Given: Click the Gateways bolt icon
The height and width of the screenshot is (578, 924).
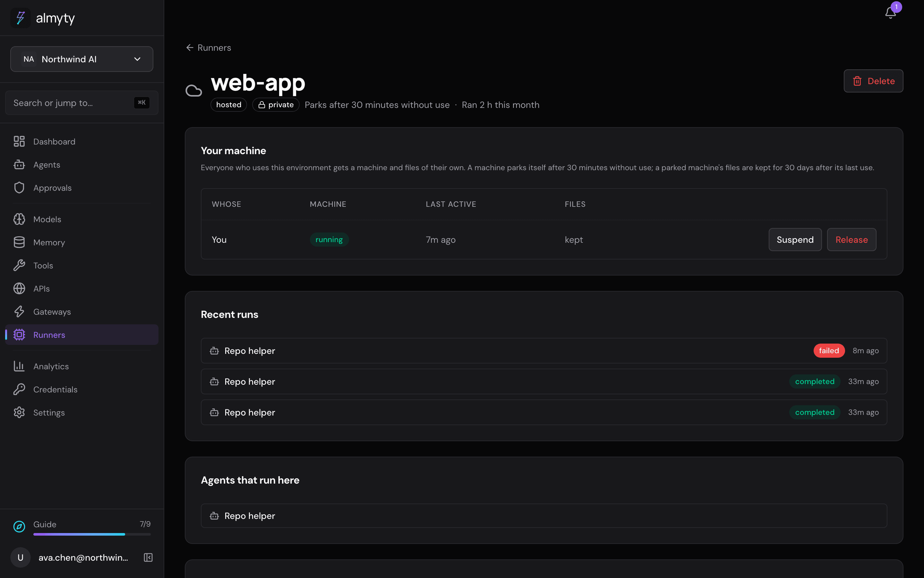Looking at the screenshot, I should (19, 311).
